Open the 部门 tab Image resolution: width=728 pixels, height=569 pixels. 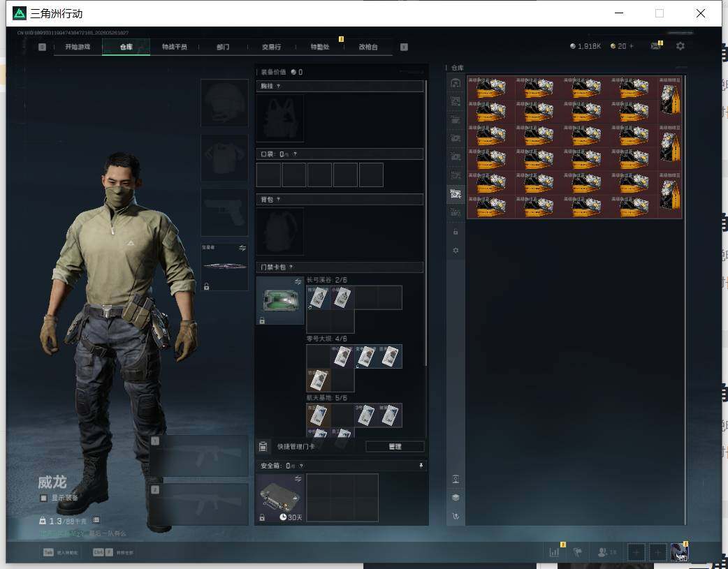223,47
